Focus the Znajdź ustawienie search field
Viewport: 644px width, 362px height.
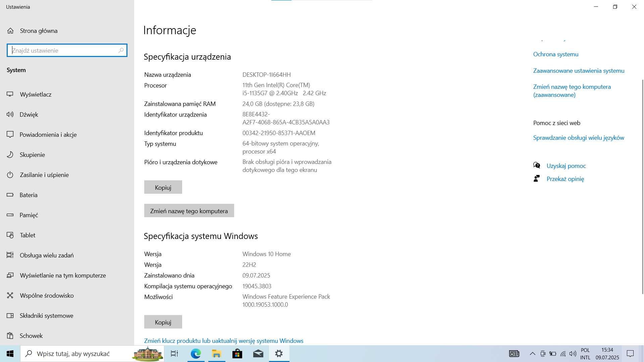click(67, 50)
